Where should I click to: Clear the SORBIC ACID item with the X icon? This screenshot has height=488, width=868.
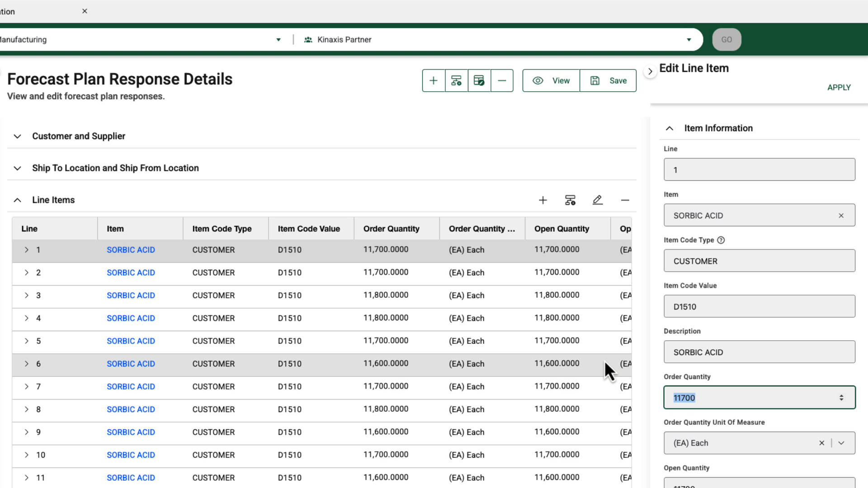point(841,216)
